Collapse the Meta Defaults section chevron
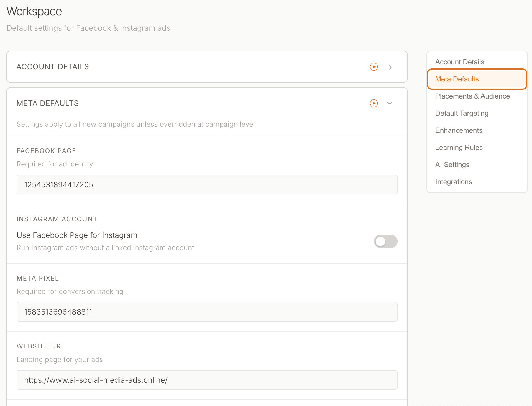 [x=390, y=103]
